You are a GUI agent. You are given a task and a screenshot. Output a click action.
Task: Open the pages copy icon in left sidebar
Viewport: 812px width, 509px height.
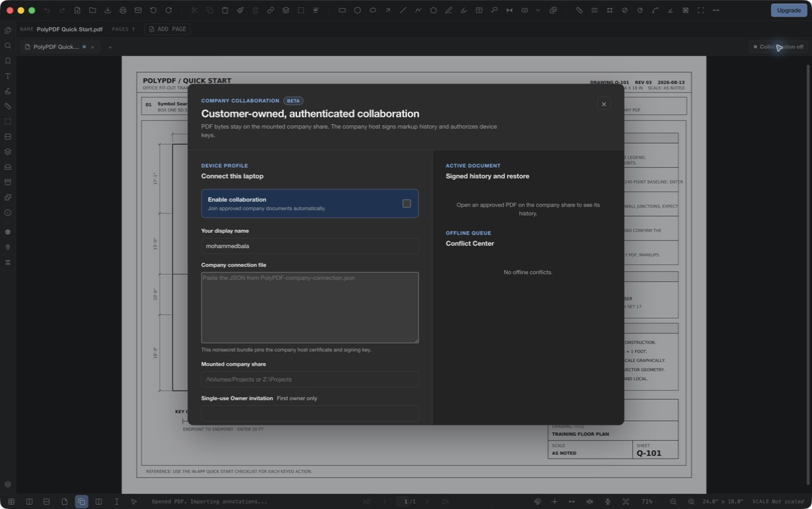click(x=8, y=30)
